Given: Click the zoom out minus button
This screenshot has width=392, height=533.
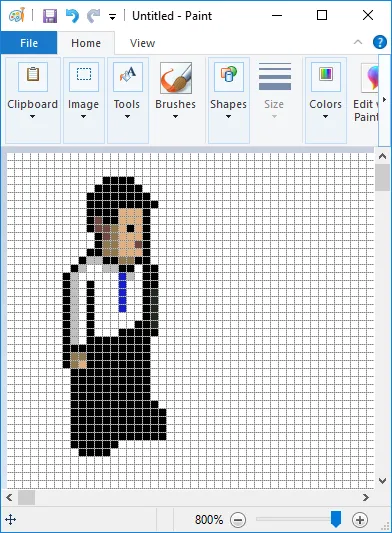Looking at the screenshot, I should click(x=238, y=520).
